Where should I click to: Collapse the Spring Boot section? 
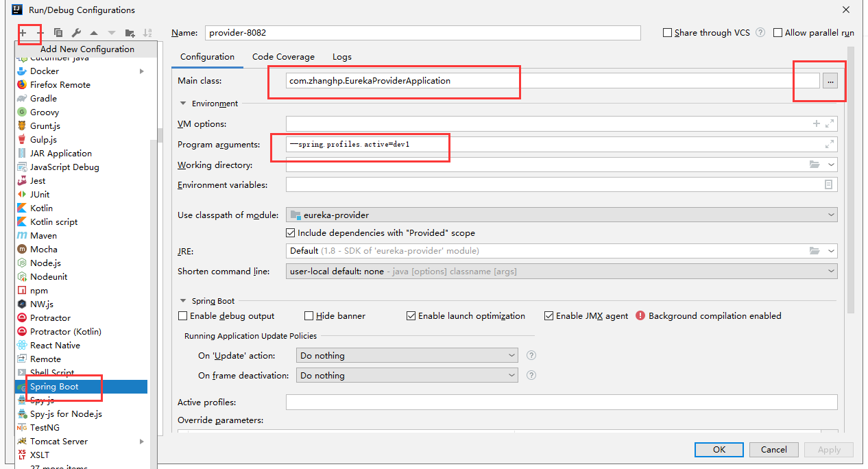[183, 301]
